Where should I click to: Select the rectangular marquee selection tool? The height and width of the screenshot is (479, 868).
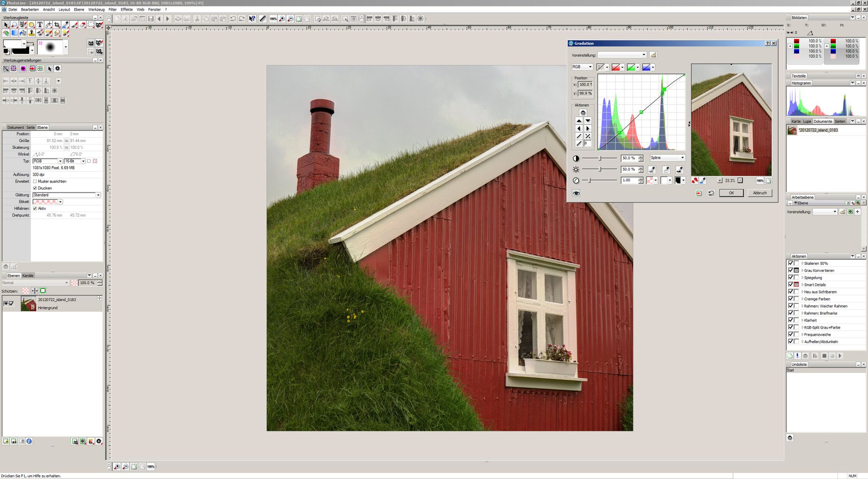(91, 25)
